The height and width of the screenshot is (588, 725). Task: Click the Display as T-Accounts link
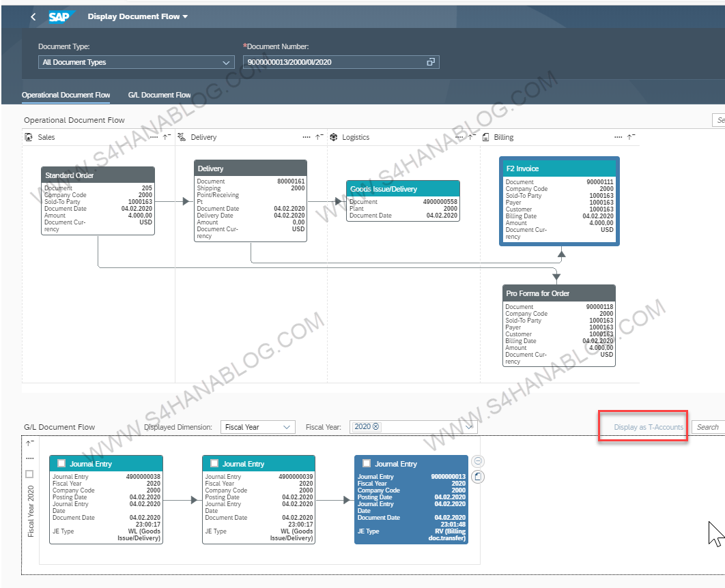648,427
